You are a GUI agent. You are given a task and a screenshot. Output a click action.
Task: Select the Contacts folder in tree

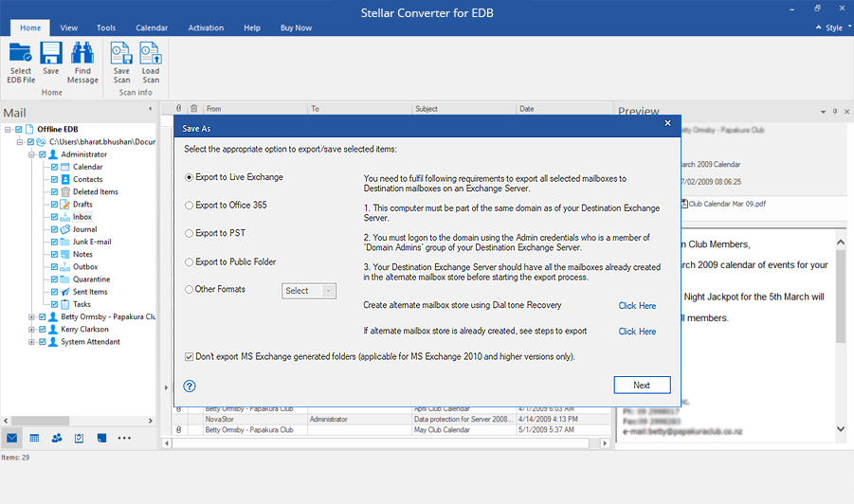pyautogui.click(x=88, y=179)
